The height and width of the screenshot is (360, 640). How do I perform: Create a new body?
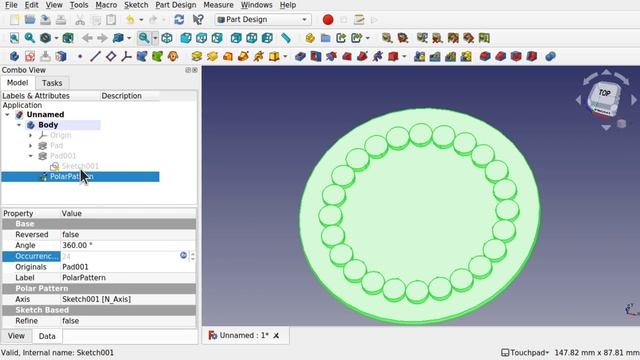click(14, 56)
